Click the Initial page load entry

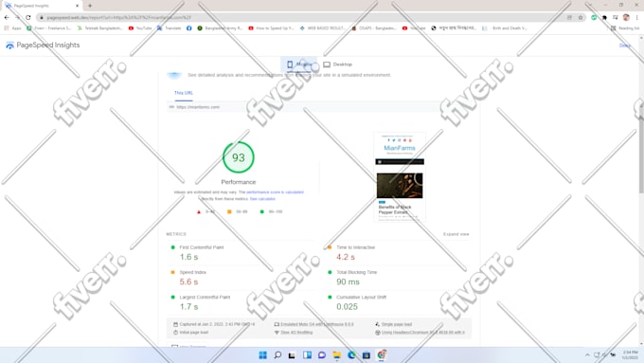[x=190, y=332]
